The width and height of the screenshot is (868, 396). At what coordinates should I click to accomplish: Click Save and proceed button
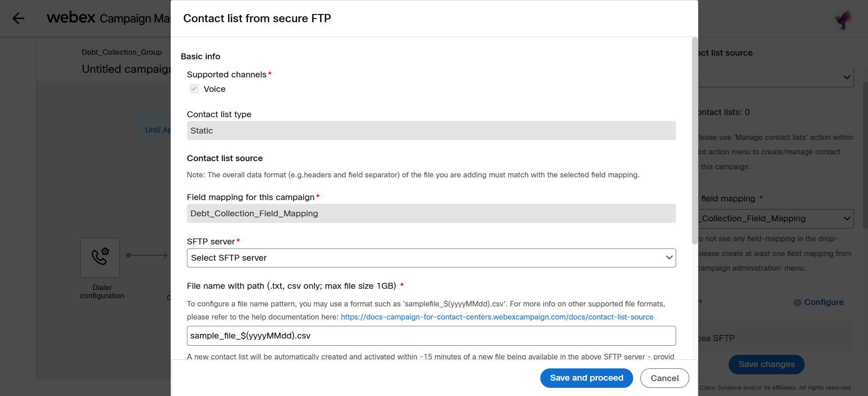pyautogui.click(x=586, y=378)
